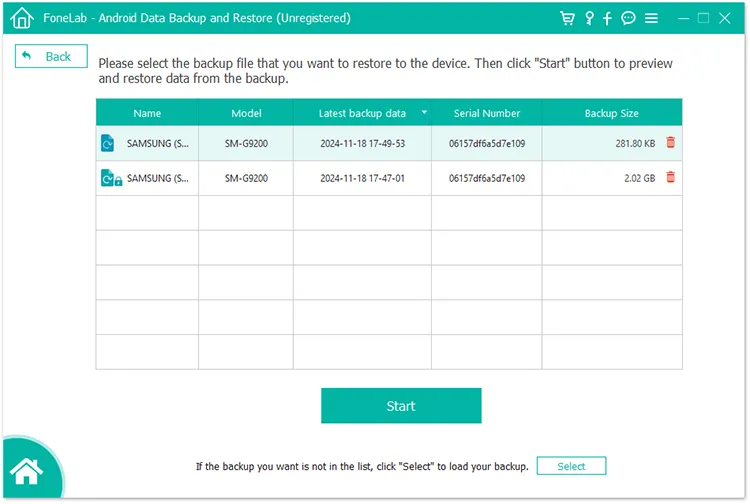Screen dimensions: 750x504
Task: Select the 2024-11-18 17-47-01 backup date
Action: (363, 178)
